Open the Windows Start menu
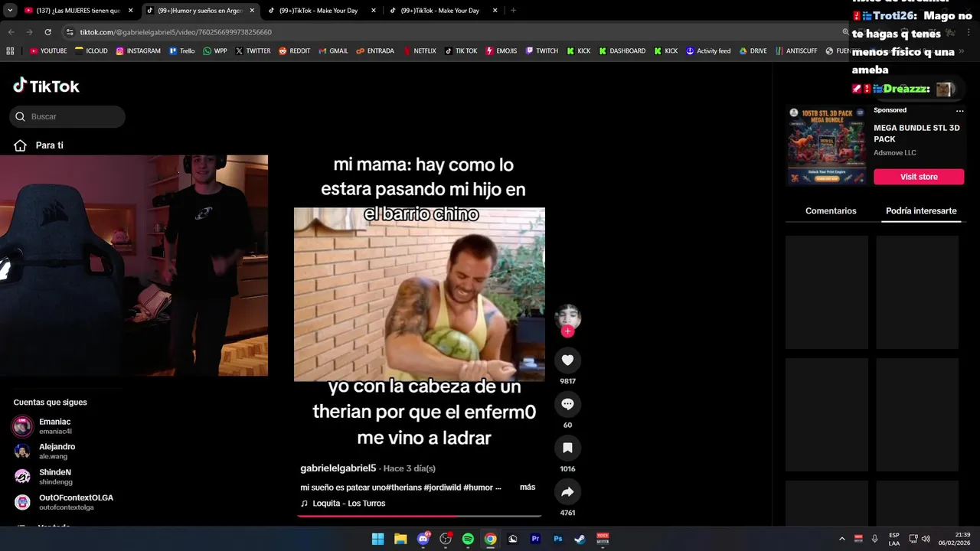 click(377, 539)
